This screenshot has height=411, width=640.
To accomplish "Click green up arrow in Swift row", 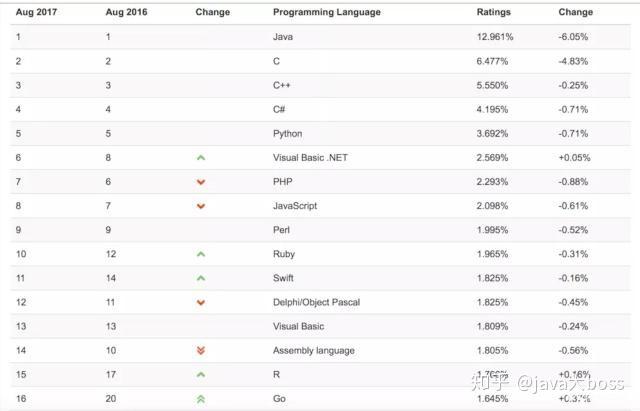I will (x=201, y=278).
